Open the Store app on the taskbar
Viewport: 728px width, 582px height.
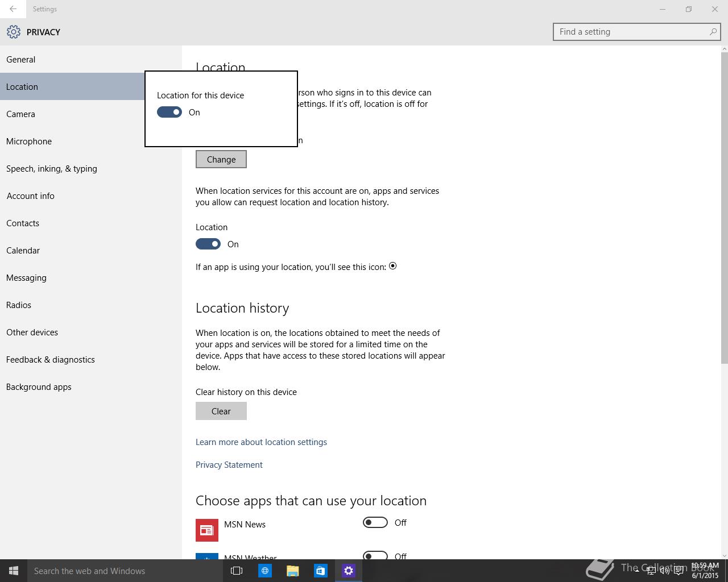321,571
